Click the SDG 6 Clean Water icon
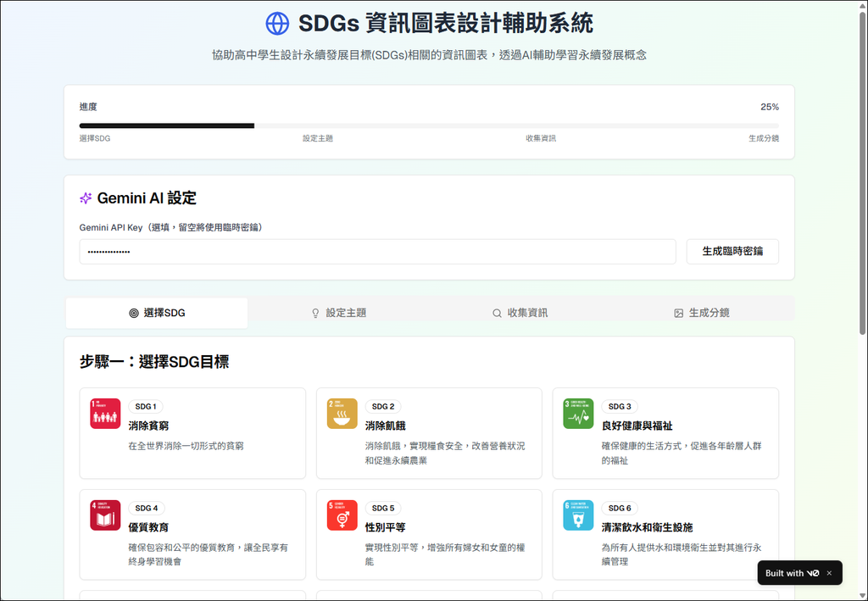 578,515
